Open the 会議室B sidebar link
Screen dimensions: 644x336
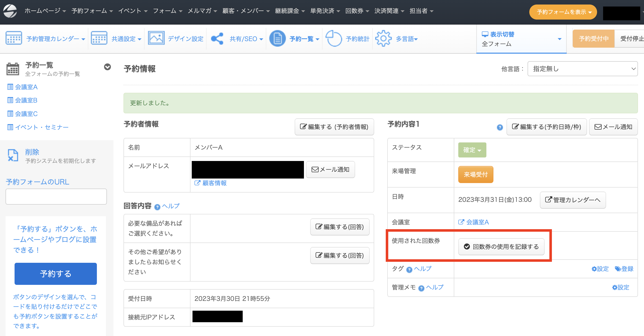click(26, 100)
